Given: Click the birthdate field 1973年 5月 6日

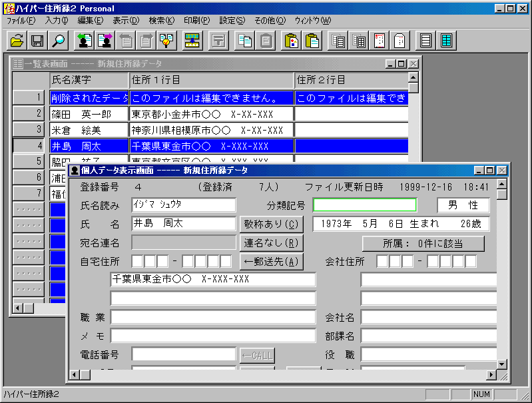Looking at the screenshot, I should [401, 224].
